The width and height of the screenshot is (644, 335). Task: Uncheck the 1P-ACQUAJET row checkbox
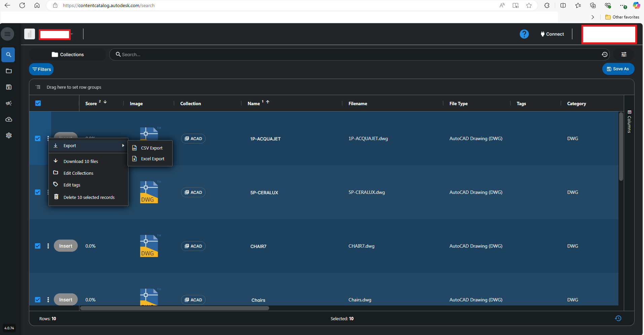point(38,138)
